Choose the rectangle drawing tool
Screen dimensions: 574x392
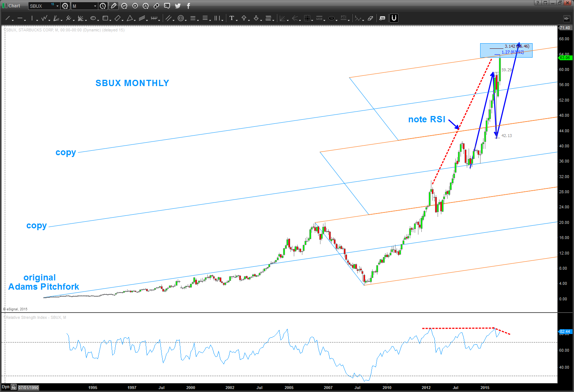coord(105,18)
